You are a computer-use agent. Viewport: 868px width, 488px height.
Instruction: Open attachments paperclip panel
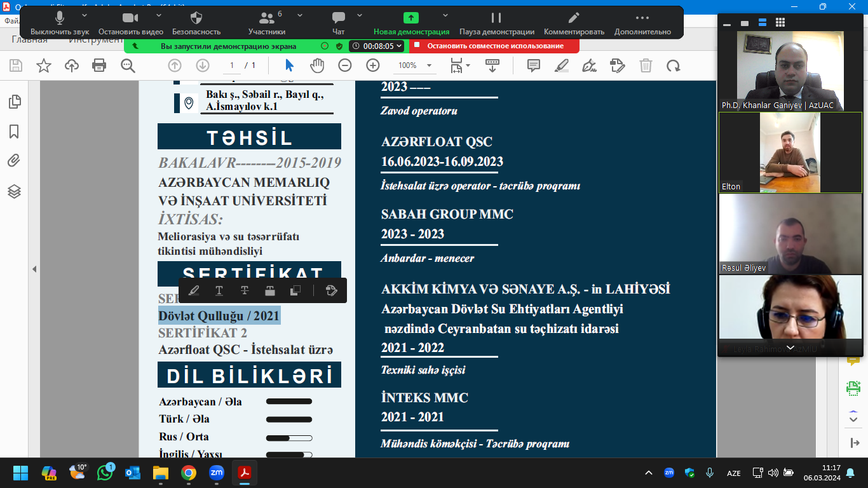click(14, 161)
